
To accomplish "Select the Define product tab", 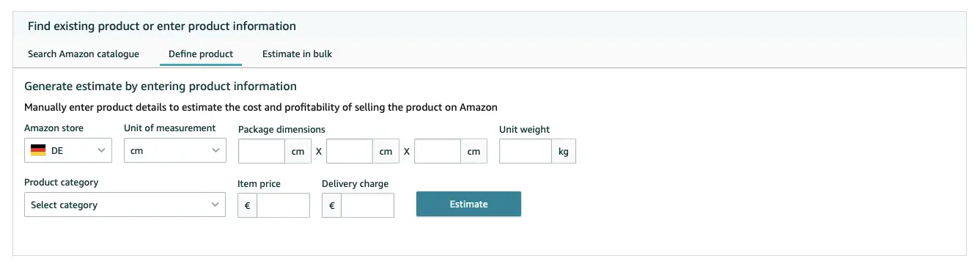I will click(x=201, y=54).
